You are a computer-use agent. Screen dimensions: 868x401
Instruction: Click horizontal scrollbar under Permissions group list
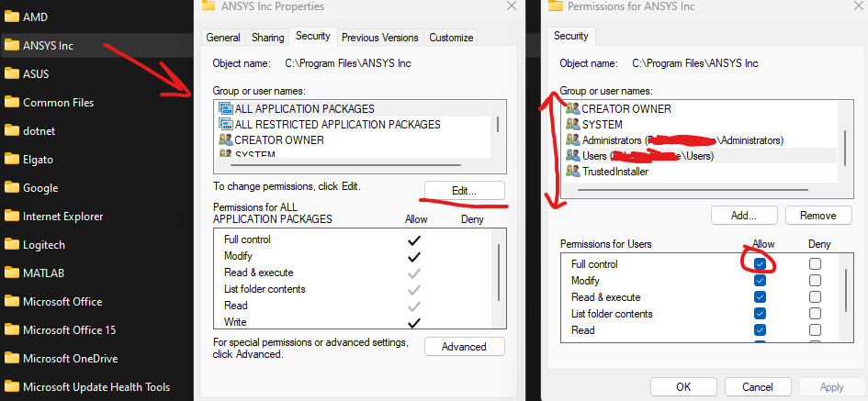coord(693,190)
